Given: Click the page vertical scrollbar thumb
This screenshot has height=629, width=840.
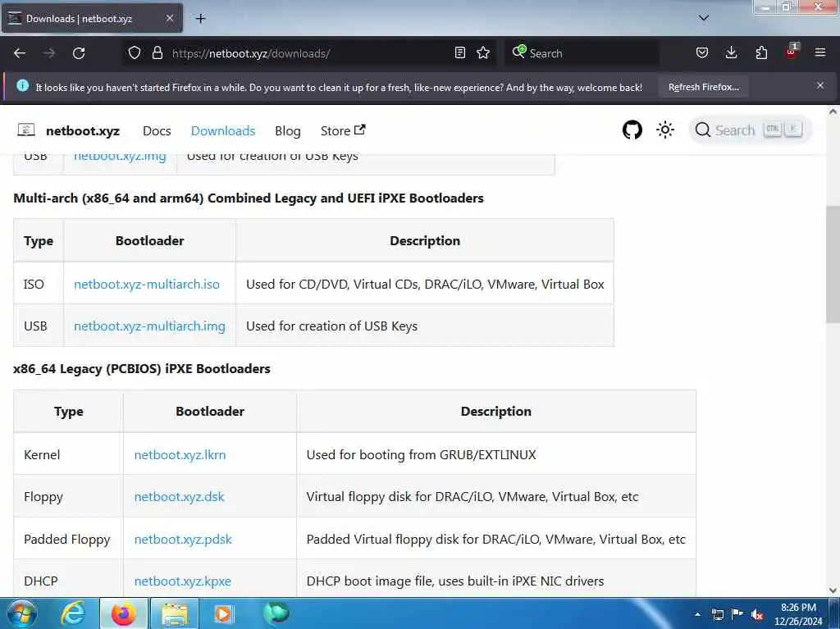Looking at the screenshot, I should (833, 264).
